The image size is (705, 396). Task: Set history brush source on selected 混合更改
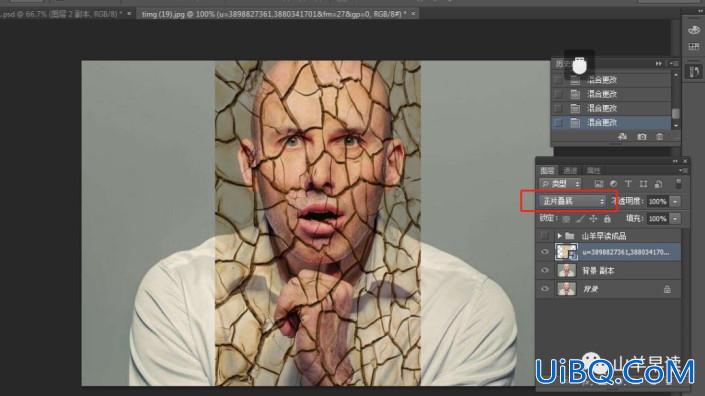click(558, 122)
